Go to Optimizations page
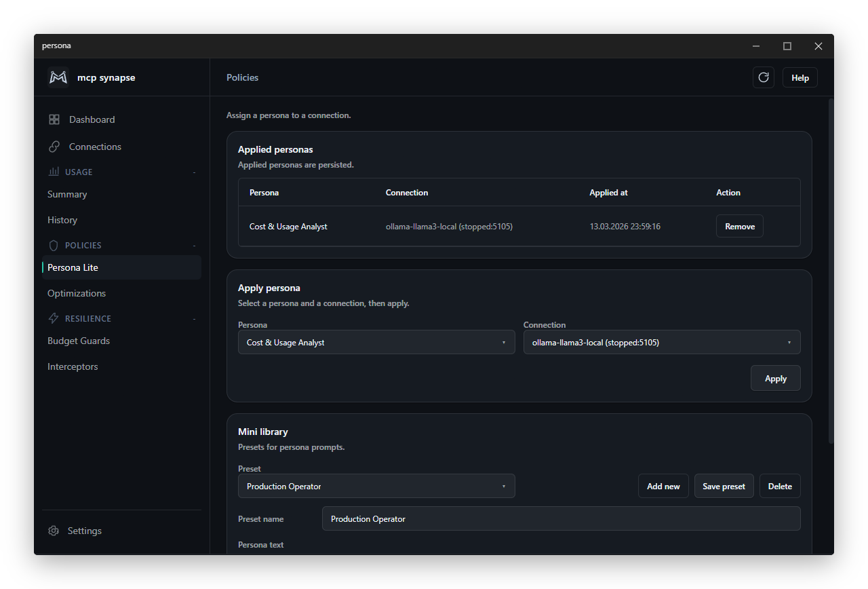The height and width of the screenshot is (589, 868). click(x=77, y=293)
